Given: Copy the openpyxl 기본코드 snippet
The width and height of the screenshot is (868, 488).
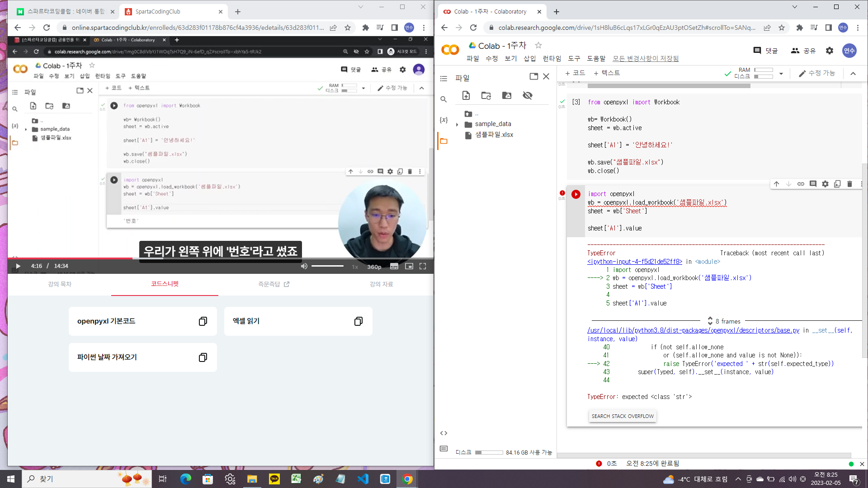Looking at the screenshot, I should (203, 321).
